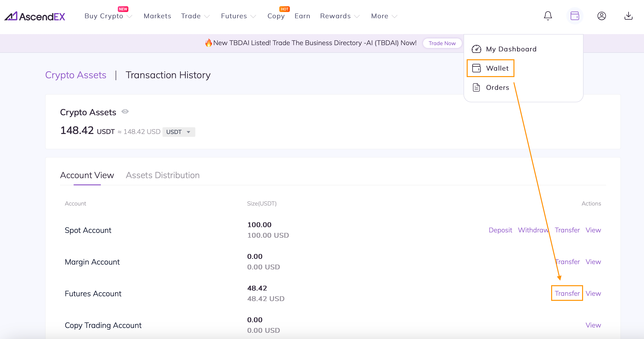Open the user profile icon
The width and height of the screenshot is (644, 339).
point(601,16)
